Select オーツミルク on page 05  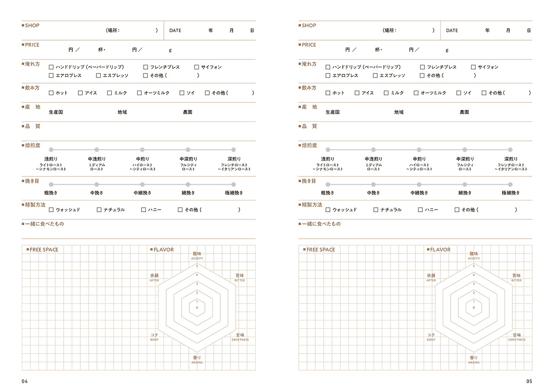(x=416, y=93)
